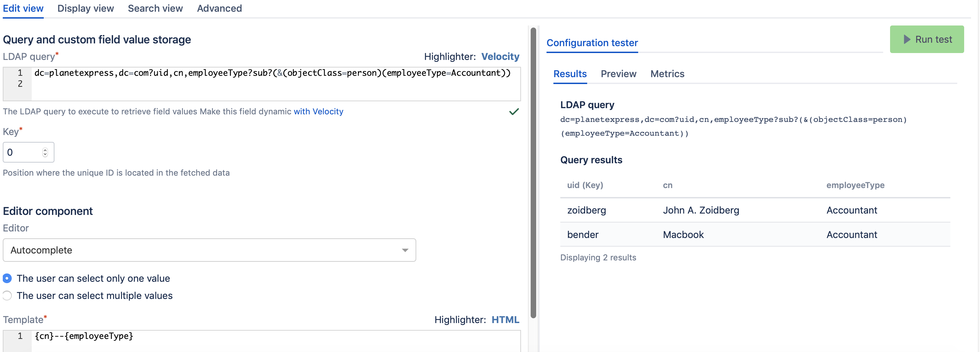Screen dimensions: 980x352
Task: Click the Run test play icon
Action: pos(907,40)
